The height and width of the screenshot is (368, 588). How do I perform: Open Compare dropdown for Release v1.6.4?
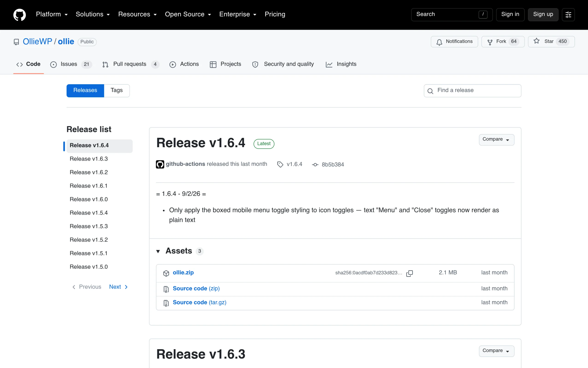pos(496,139)
